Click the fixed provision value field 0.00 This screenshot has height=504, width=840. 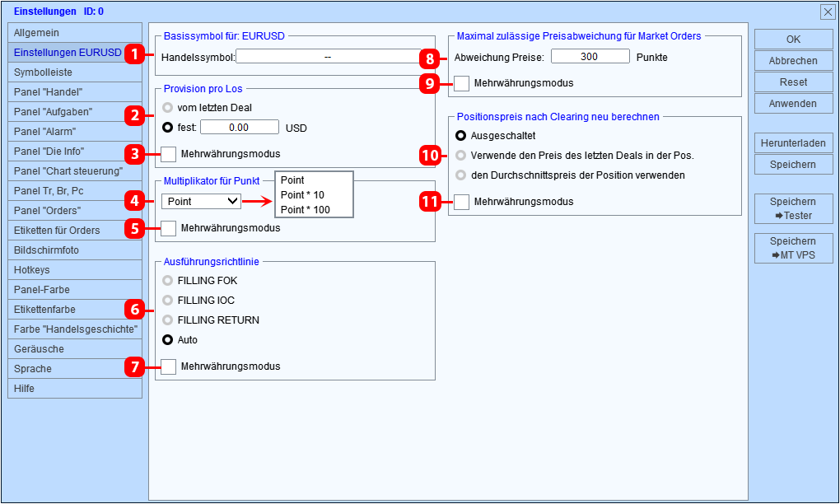click(x=240, y=128)
